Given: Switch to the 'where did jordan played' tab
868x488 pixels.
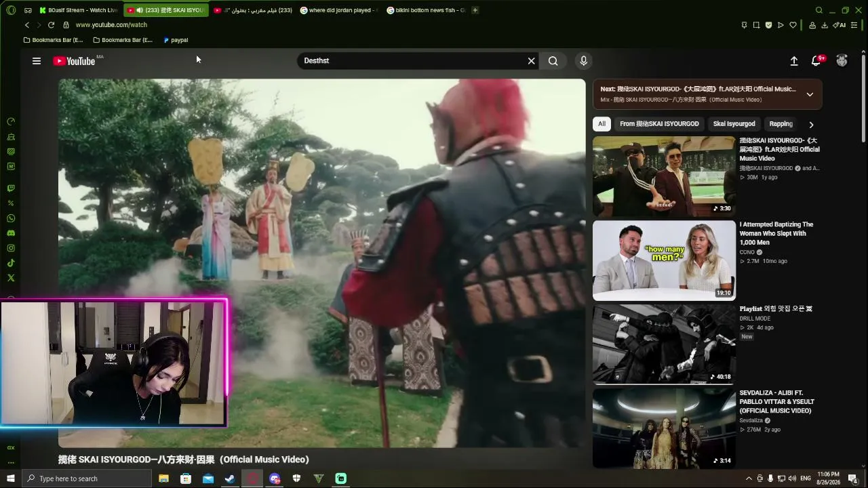Looking at the screenshot, I should 338,10.
